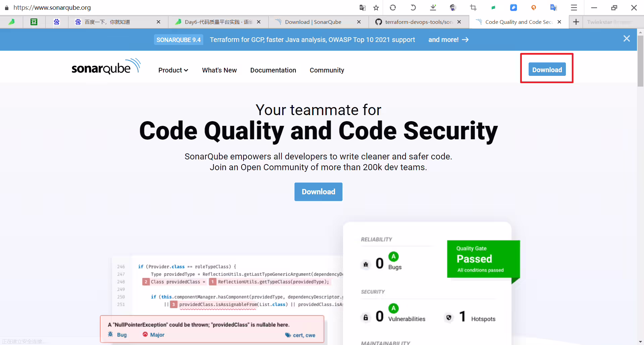This screenshot has height=345, width=644.
Task: Click the A rating badge above Bugs
Action: (393, 256)
